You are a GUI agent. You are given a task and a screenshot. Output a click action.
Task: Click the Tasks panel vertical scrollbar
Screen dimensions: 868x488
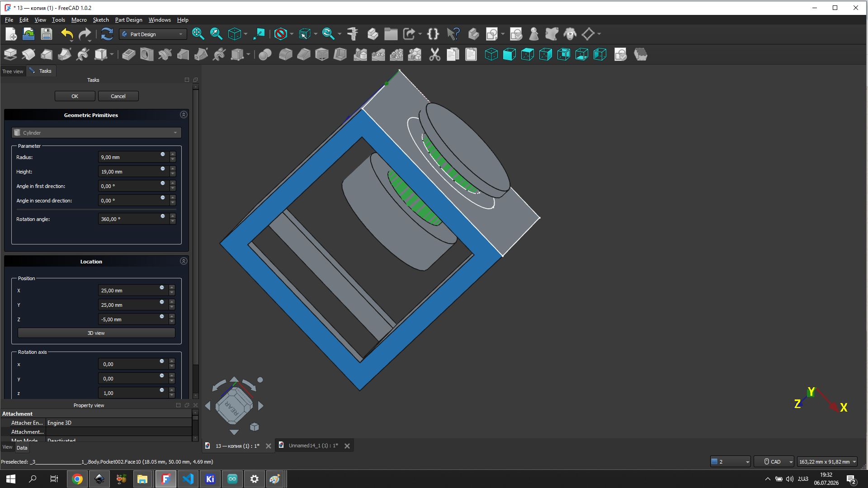pyautogui.click(x=195, y=226)
